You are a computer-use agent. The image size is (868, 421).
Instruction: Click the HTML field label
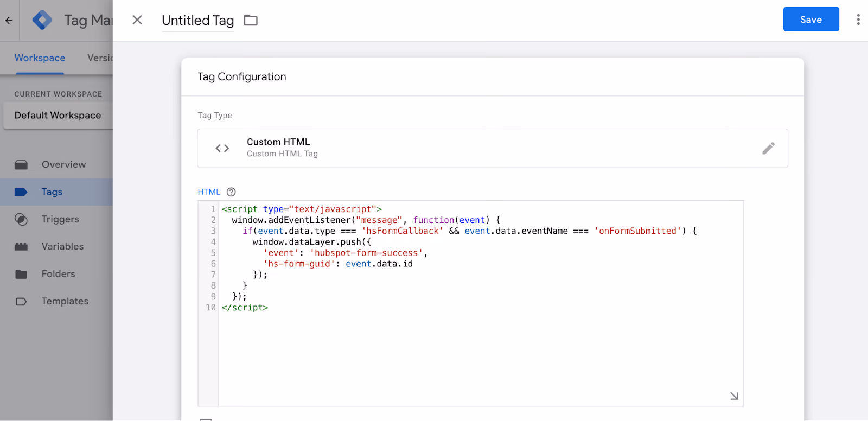coord(209,192)
